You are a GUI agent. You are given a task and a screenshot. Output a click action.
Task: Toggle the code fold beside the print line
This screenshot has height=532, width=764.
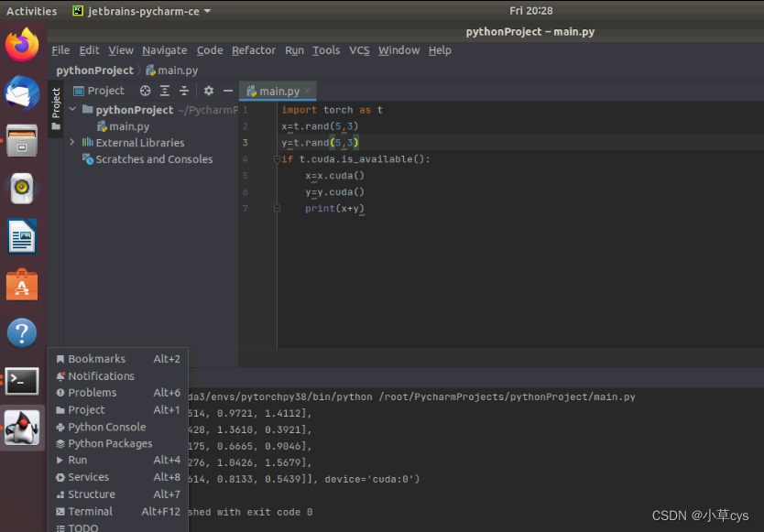pos(276,207)
